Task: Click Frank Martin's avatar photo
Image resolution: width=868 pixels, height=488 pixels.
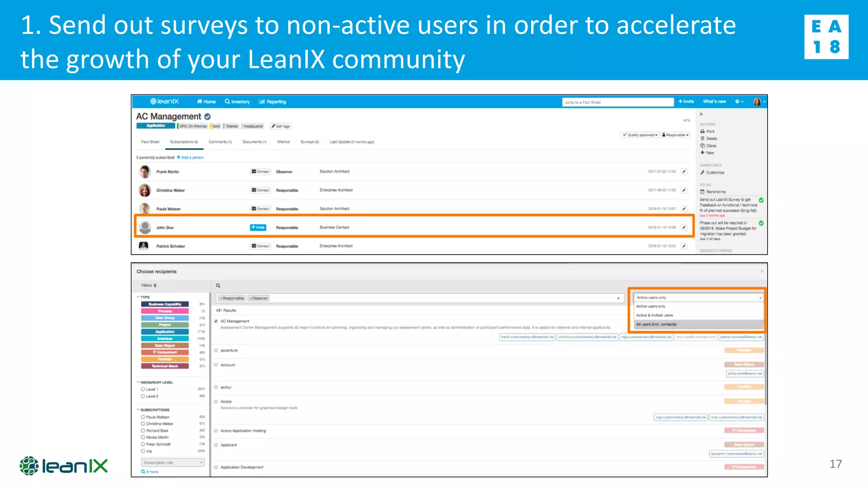Action: [145, 172]
